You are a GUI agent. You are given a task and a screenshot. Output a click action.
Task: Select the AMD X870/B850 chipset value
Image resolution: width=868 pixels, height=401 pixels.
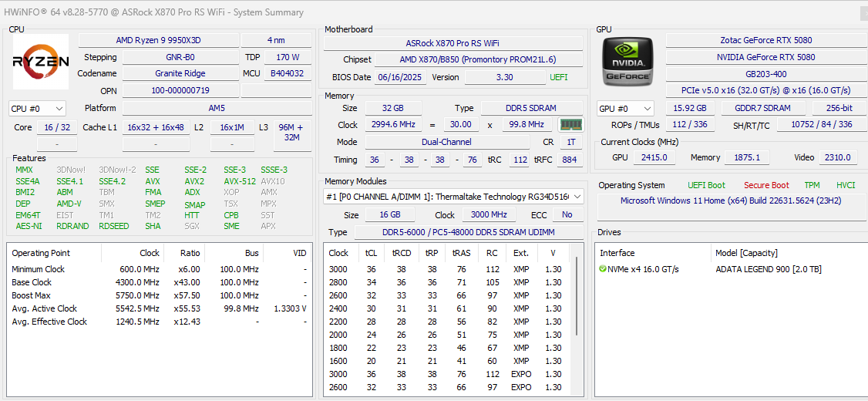478,60
